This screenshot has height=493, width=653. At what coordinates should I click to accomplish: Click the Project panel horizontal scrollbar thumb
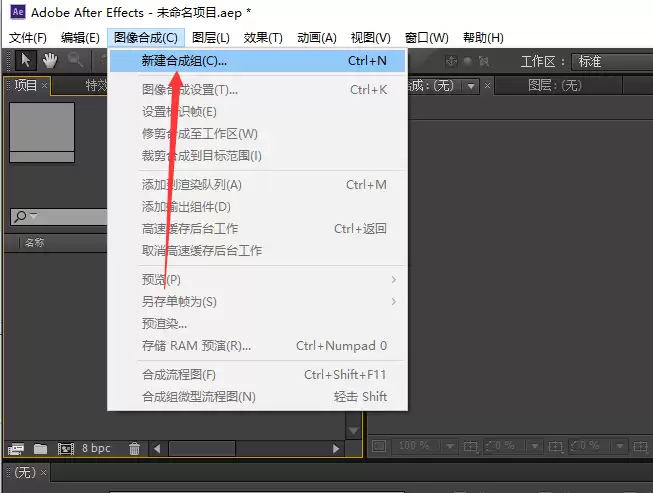tap(202, 448)
